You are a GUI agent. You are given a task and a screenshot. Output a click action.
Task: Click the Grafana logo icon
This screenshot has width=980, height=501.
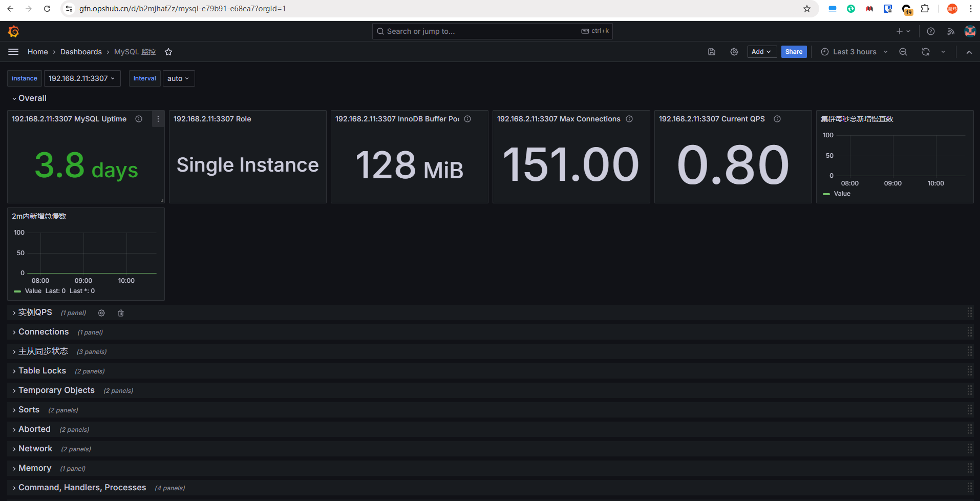pos(14,31)
